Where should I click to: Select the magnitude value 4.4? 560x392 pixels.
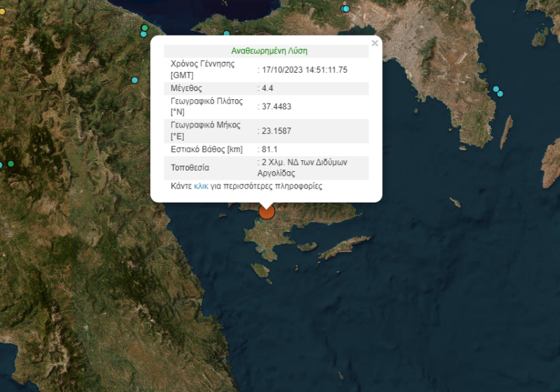[x=267, y=88]
